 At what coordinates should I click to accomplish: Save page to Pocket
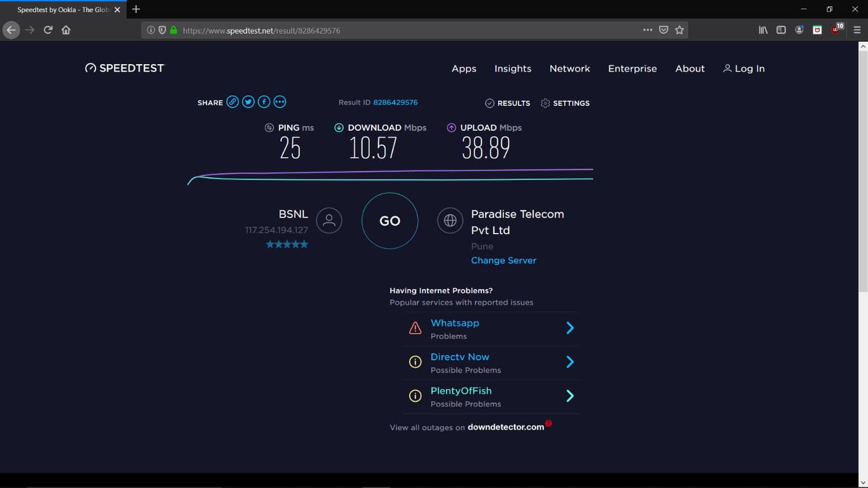click(664, 30)
